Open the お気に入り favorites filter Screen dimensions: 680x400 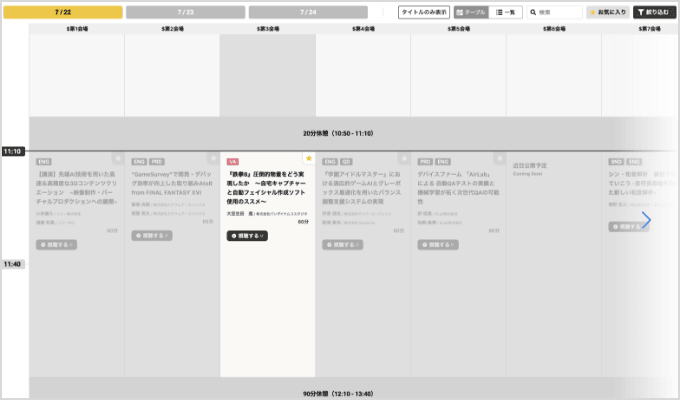608,12
